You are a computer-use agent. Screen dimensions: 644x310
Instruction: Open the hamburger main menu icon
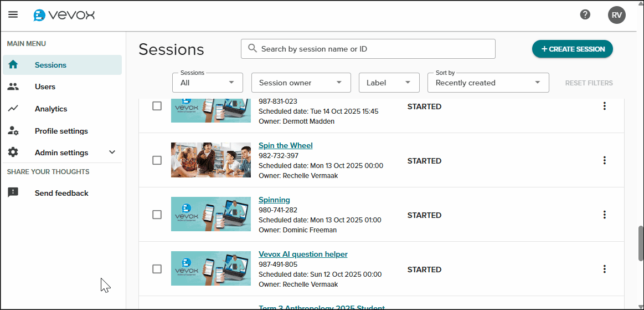click(x=13, y=15)
